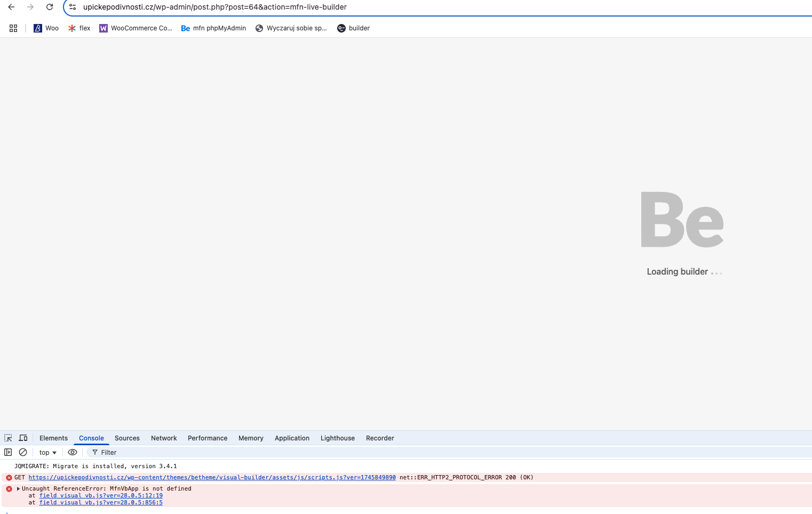Toggle the device toolbar in DevTools
Image resolution: width=812 pixels, height=514 pixels.
[23, 438]
